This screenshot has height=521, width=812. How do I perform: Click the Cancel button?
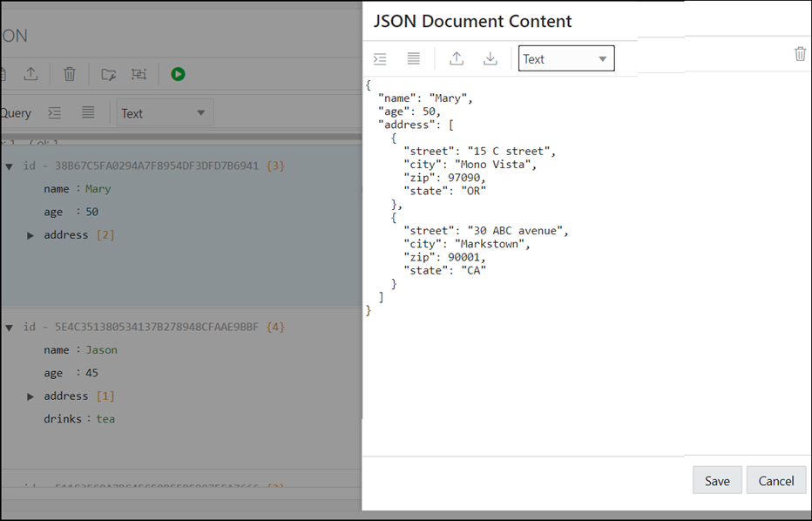(x=775, y=481)
